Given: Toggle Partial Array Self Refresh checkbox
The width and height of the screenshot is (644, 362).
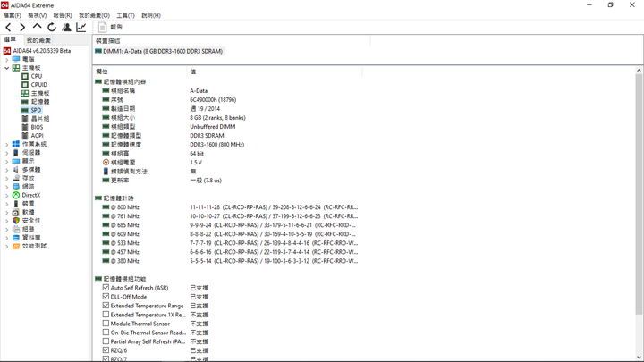Looking at the screenshot, I should click(106, 341).
